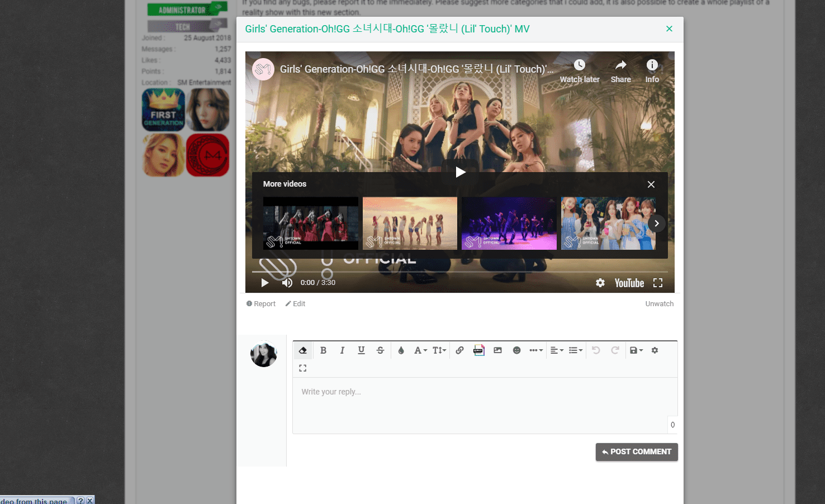Open the smilies emoji picker
Viewport: 825px width, 504px height.
click(516, 350)
